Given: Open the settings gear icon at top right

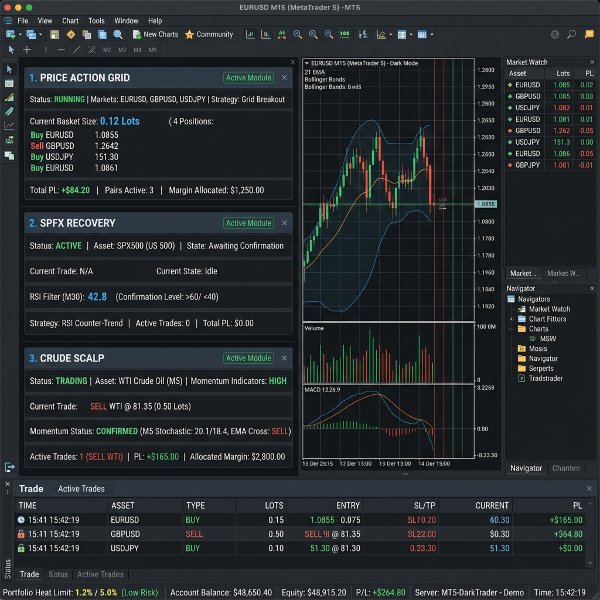Looking at the screenshot, I should point(555,34).
